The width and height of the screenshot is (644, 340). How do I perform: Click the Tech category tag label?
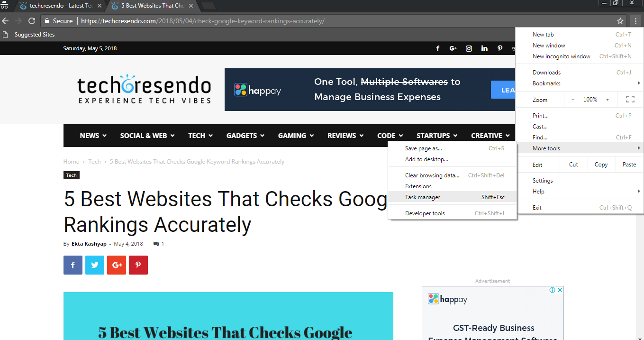tap(72, 175)
